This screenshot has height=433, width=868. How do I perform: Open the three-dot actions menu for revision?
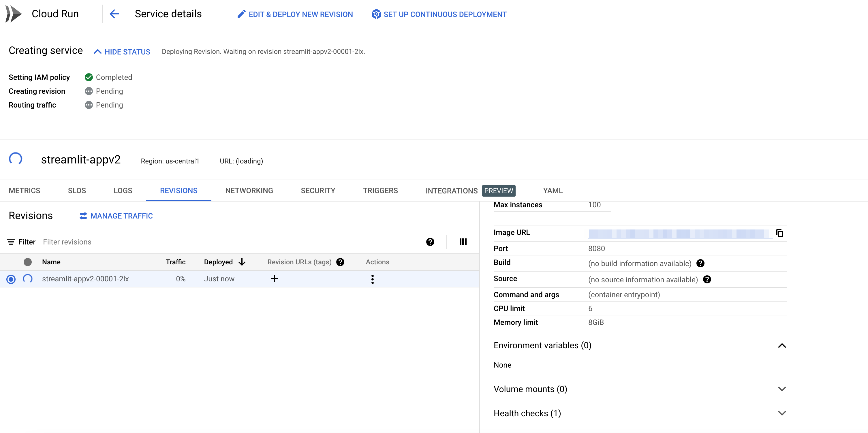click(372, 279)
